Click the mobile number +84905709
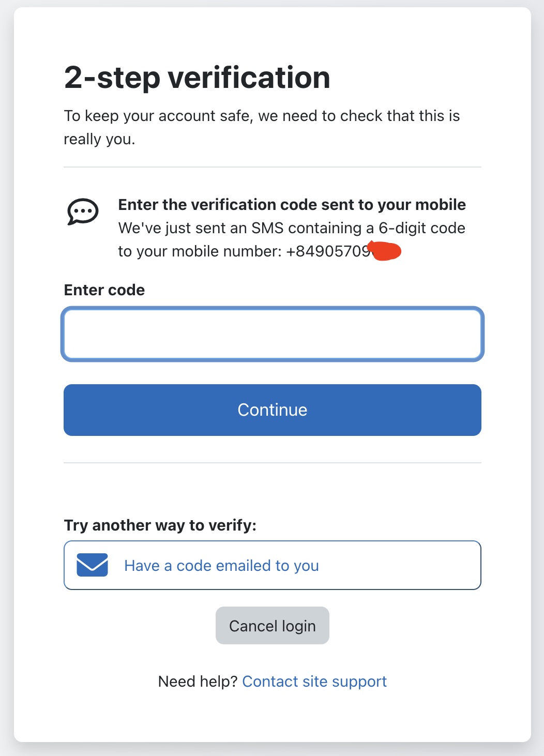Viewport: 544px width, 756px height. point(328,251)
